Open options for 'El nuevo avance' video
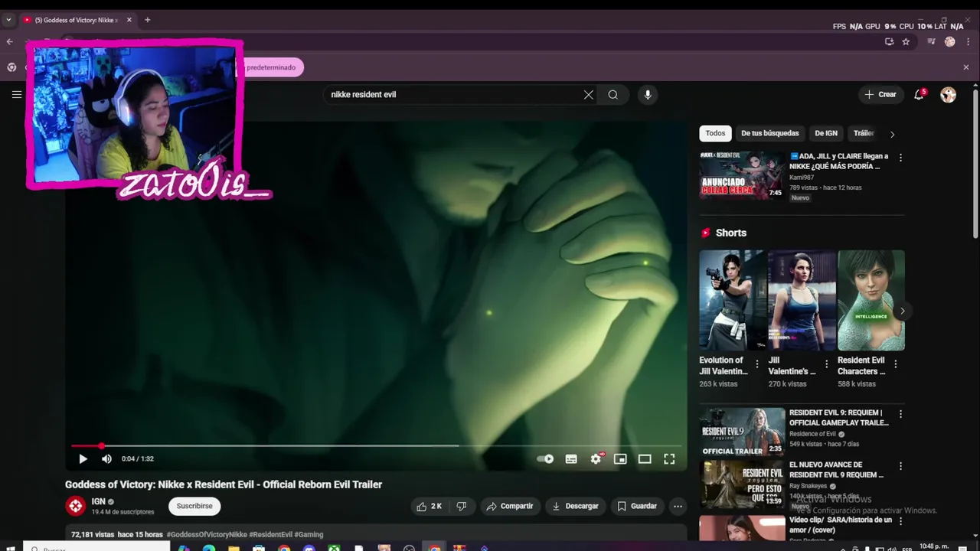Image resolution: width=980 pixels, height=551 pixels. (x=900, y=466)
